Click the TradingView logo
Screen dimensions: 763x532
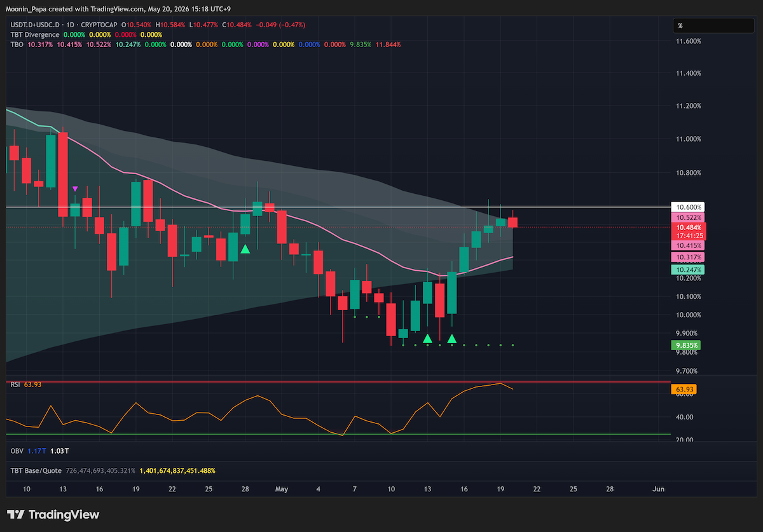click(x=53, y=514)
